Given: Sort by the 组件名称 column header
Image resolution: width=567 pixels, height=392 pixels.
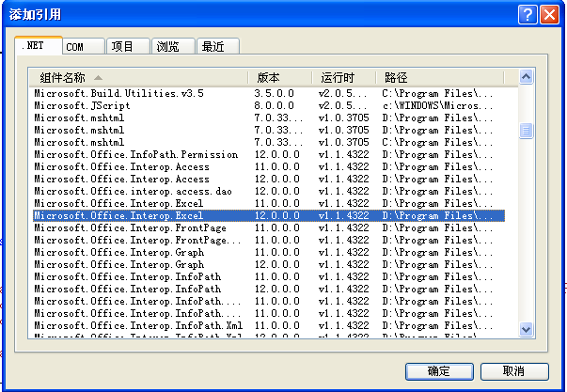Looking at the screenshot, I should coord(138,78).
